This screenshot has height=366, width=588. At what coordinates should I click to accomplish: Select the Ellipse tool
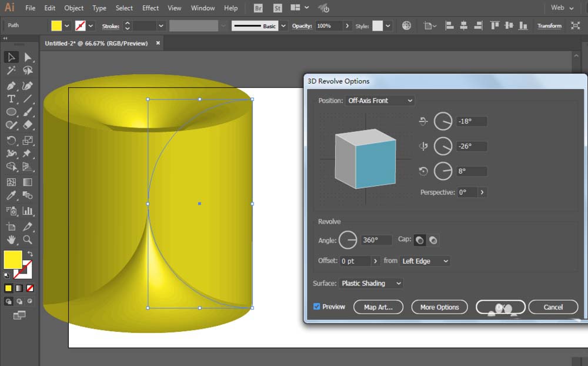11,112
